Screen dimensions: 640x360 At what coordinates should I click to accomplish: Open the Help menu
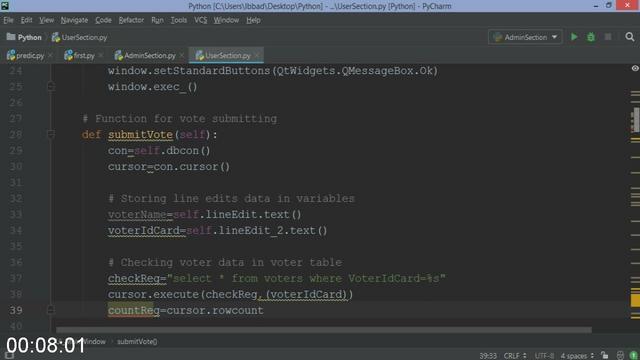(x=253, y=20)
